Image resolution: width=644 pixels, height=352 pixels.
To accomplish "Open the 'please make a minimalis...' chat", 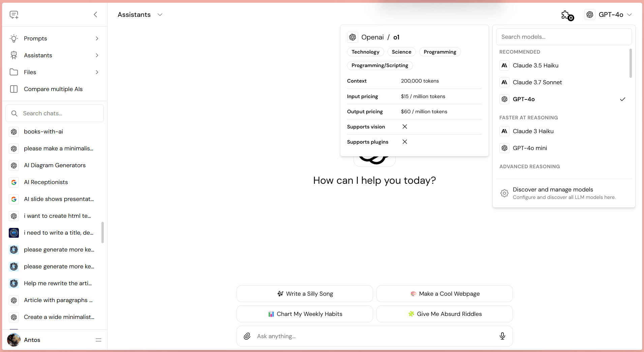I will click(55, 148).
